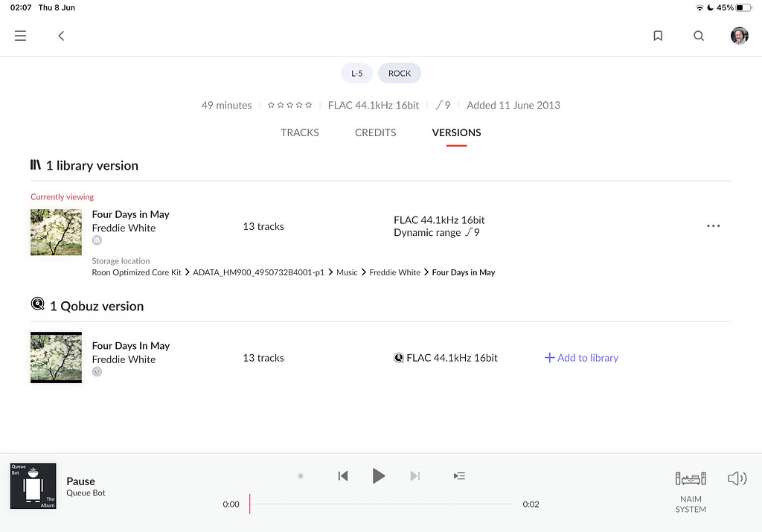Screen dimensions: 762x532
Task: Select the NAIM SYSTEM output zone icon
Action: coord(690,478)
